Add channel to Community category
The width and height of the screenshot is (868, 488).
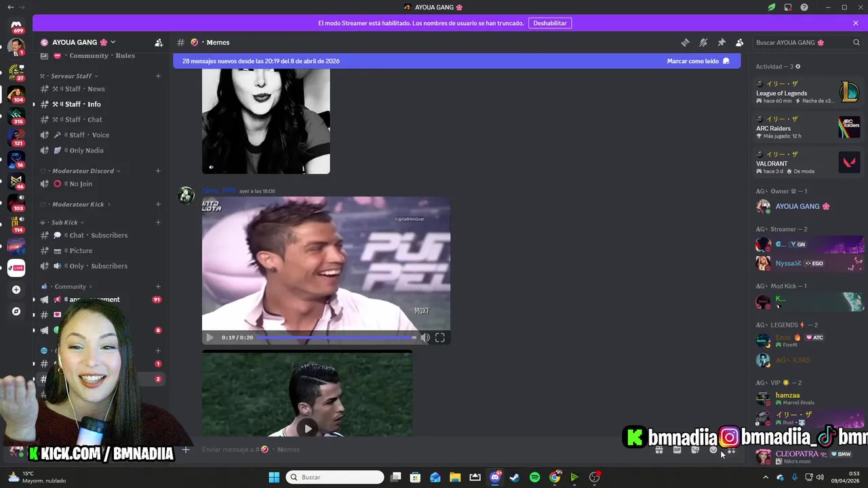pyautogui.click(x=158, y=287)
